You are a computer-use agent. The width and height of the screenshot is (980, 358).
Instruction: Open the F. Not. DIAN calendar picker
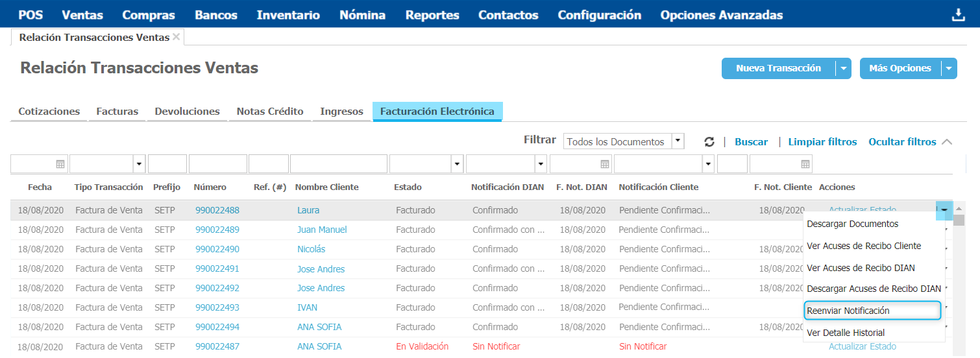(x=605, y=164)
